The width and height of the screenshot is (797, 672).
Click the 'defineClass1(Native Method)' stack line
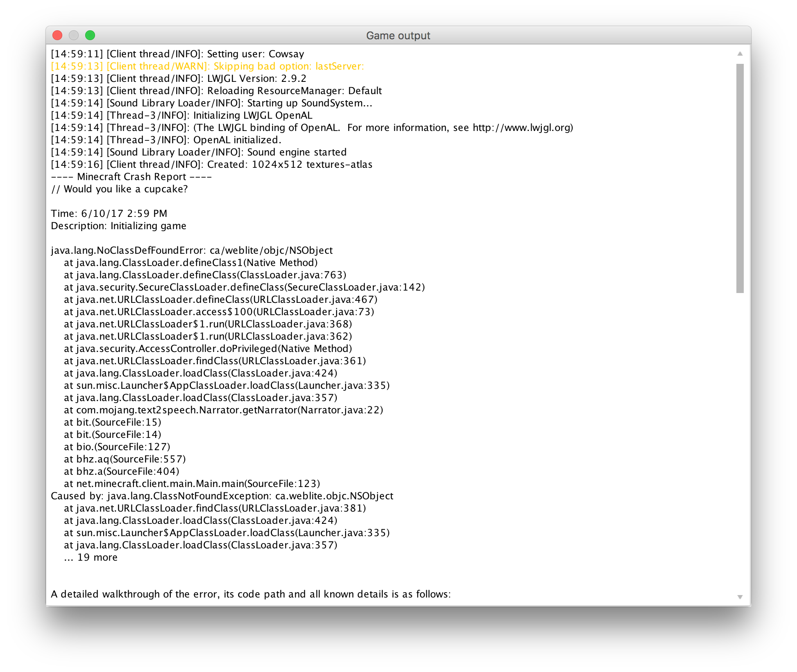pyautogui.click(x=191, y=263)
